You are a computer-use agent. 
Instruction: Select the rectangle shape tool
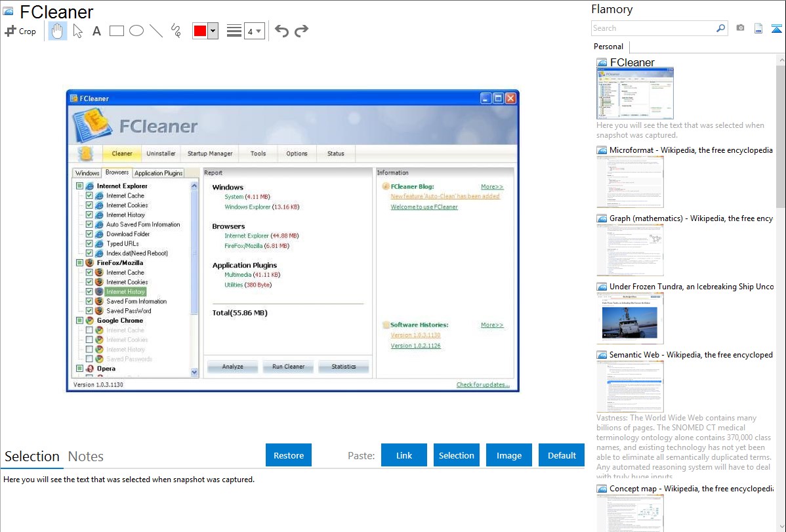pyautogui.click(x=116, y=31)
